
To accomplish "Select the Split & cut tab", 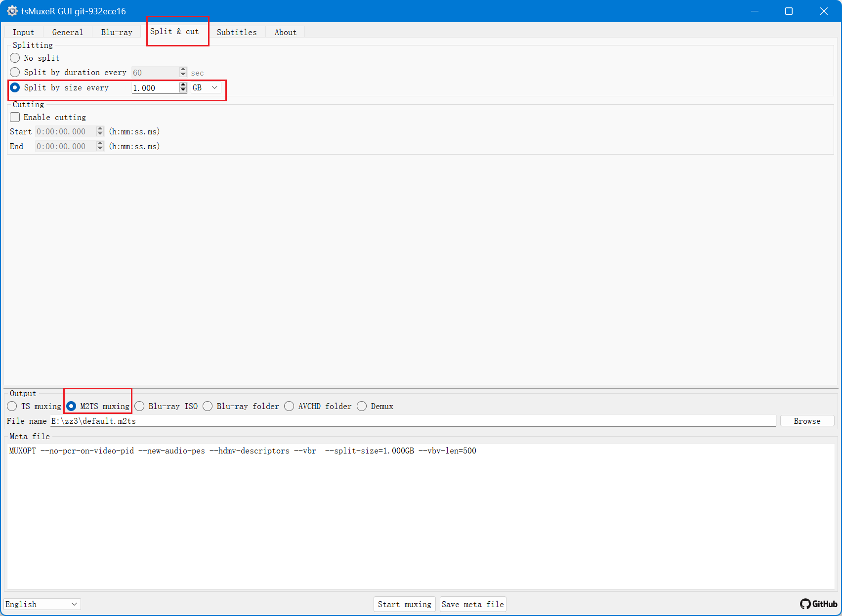I will click(174, 31).
